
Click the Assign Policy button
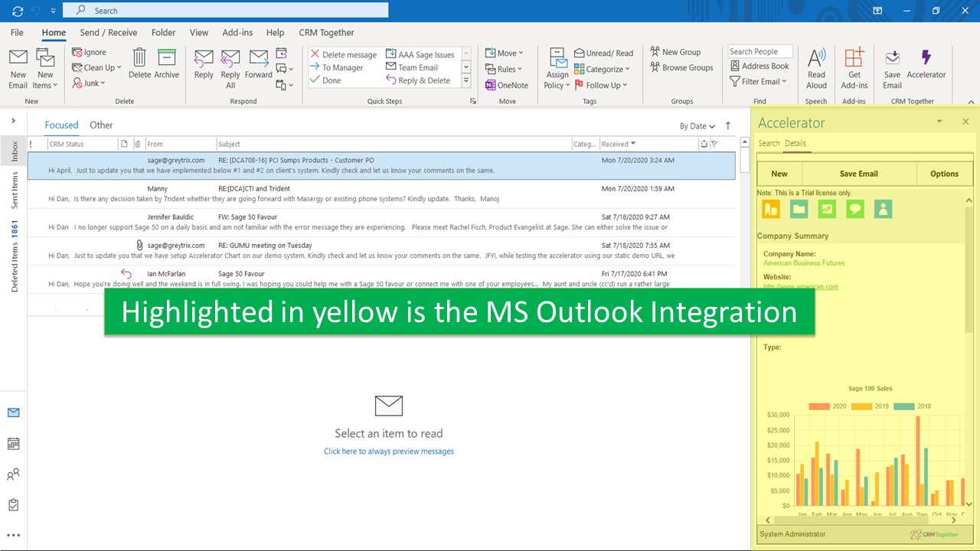click(558, 69)
